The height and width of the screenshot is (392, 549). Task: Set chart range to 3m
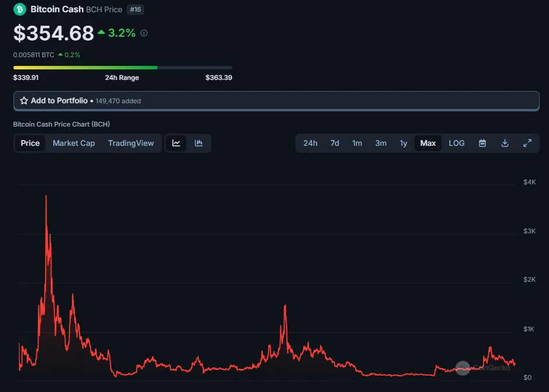[381, 143]
